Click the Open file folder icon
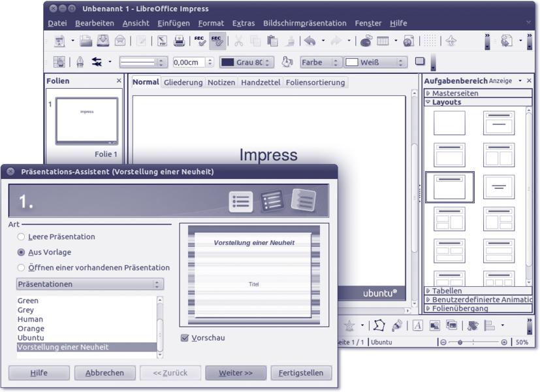 click(x=86, y=41)
